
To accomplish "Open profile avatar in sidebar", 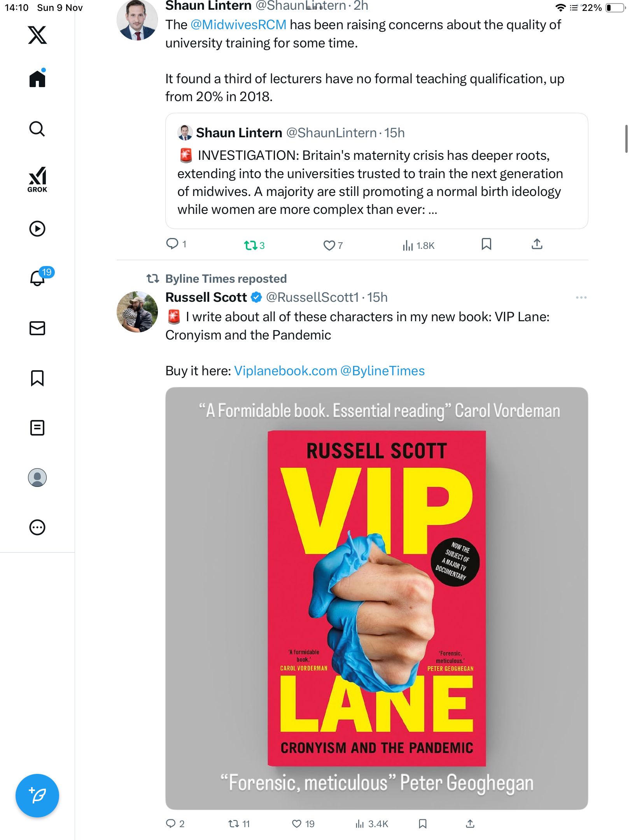I will [37, 478].
